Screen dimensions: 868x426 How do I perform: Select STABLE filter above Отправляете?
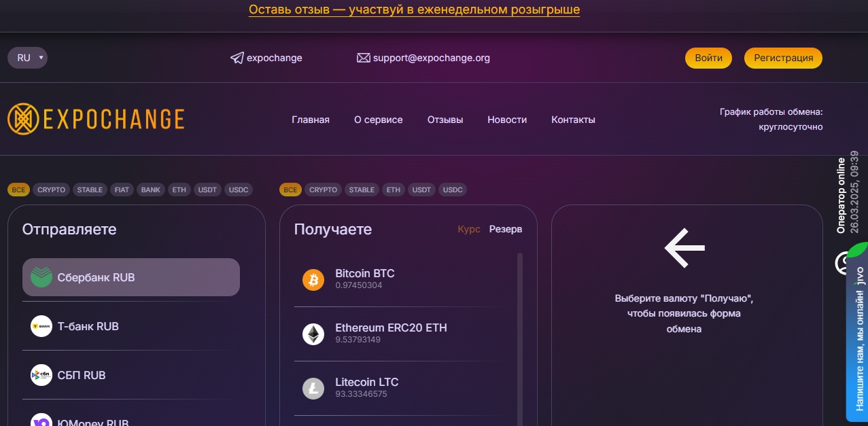tap(90, 190)
